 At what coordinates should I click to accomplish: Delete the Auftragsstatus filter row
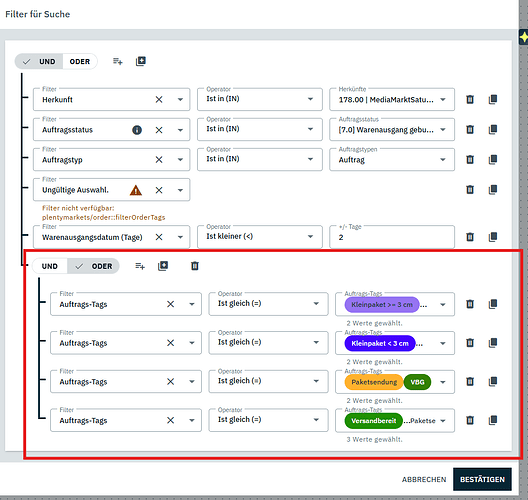[x=470, y=129]
